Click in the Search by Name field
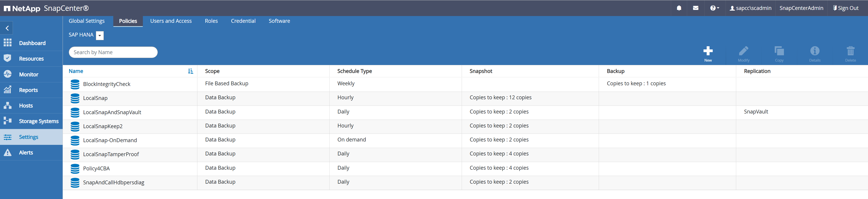 [x=113, y=52]
